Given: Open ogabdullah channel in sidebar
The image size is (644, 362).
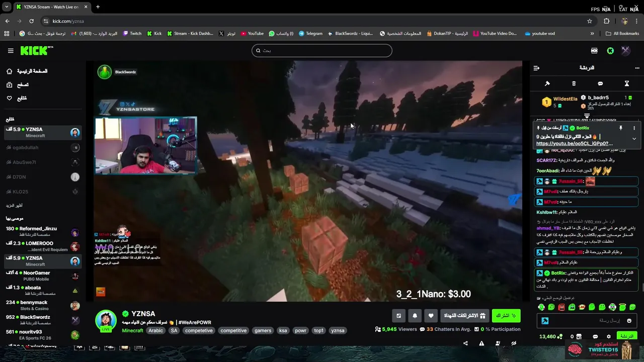Looking at the screenshot, I should (43, 147).
